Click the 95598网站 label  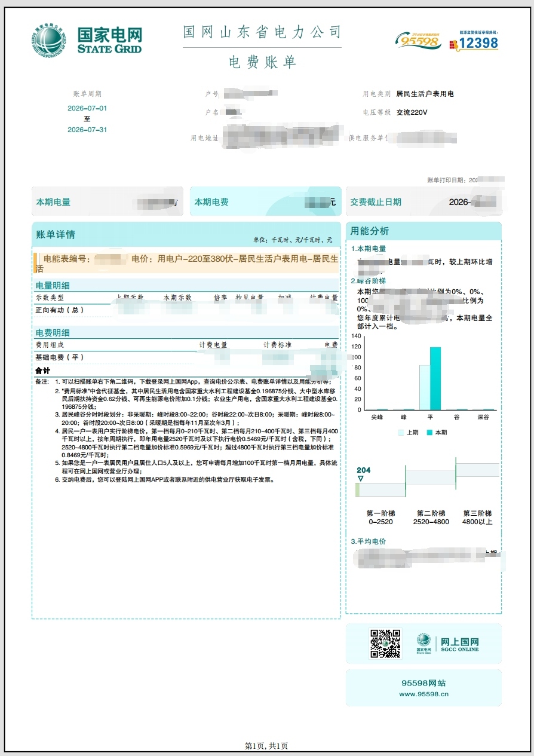click(423, 683)
